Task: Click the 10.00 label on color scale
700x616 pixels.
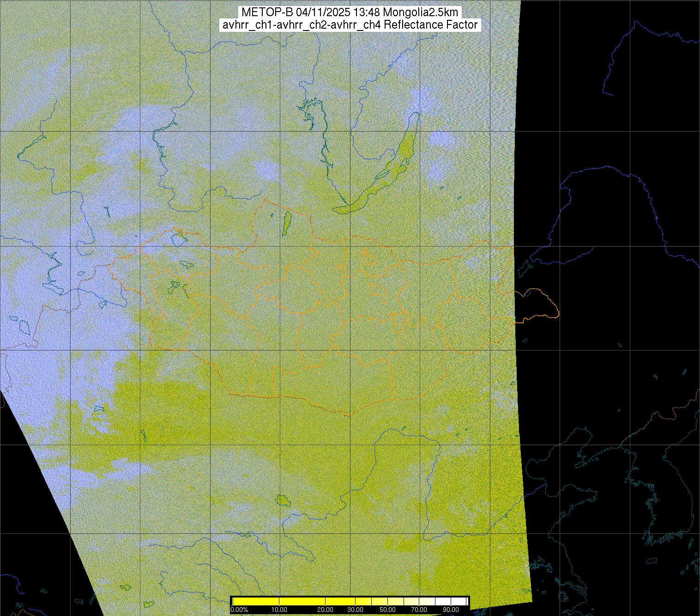Action: [x=279, y=610]
